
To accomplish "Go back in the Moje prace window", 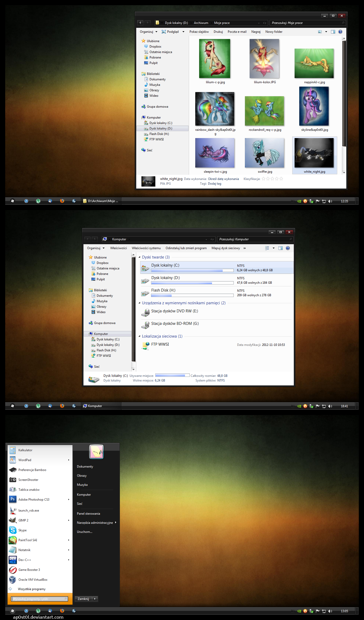I will (x=140, y=23).
